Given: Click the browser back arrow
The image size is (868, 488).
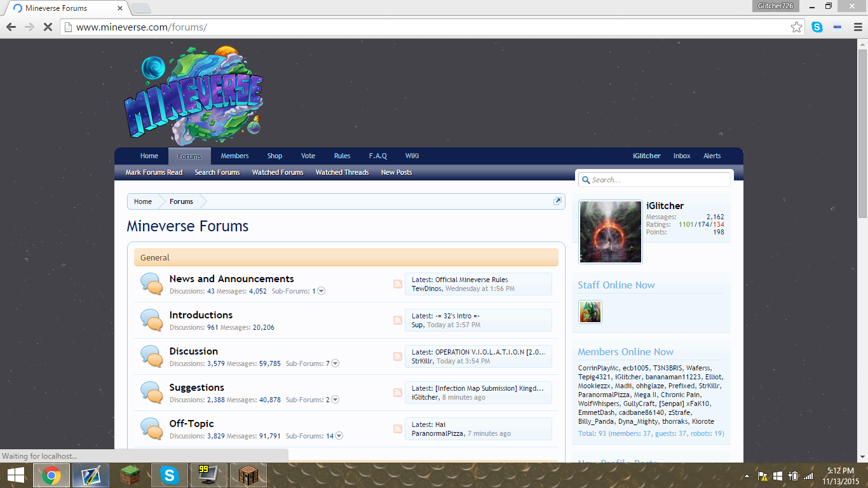Looking at the screenshot, I should (11, 27).
